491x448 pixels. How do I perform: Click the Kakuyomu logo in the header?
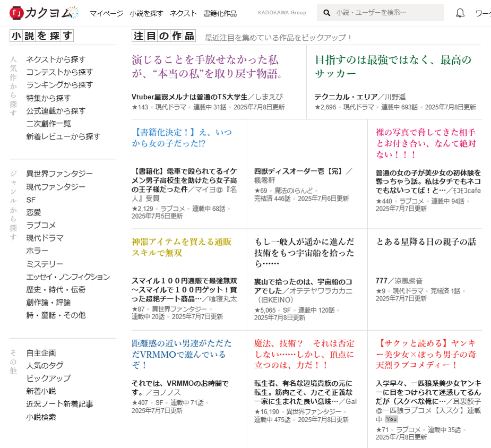[x=44, y=13]
